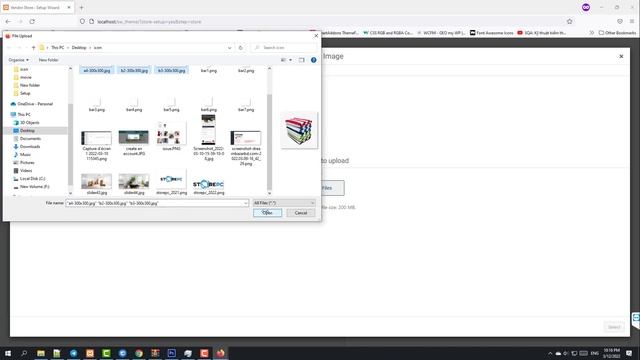This screenshot has height=360, width=640.
Task: Open the All Files type dropdown
Action: point(284,203)
